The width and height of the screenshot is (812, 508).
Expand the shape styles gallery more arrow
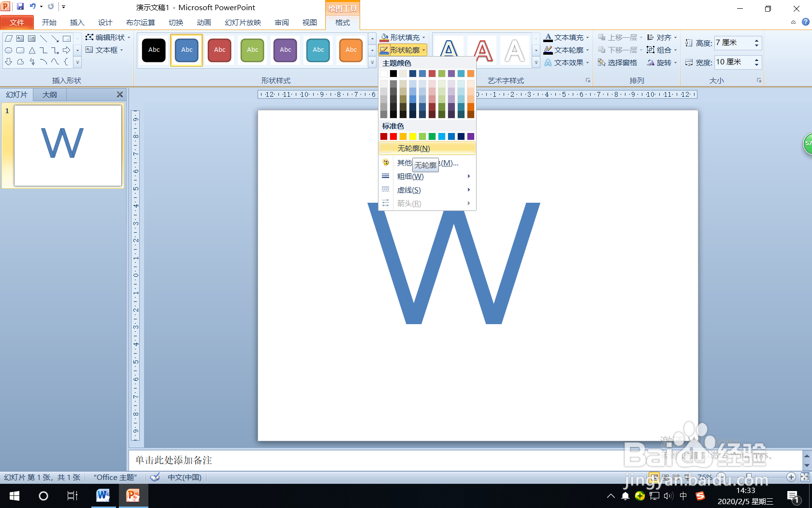[x=372, y=63]
